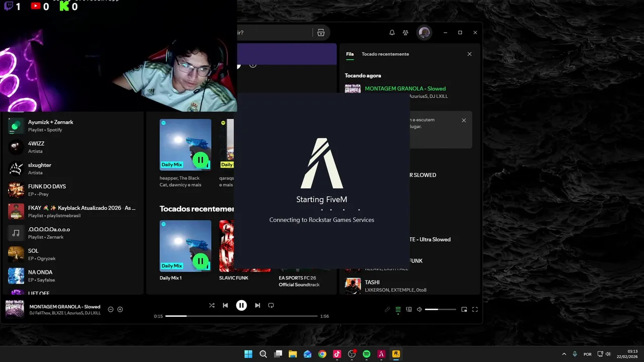Image resolution: width=644 pixels, height=362 pixels.
Task: Pause the Daily Mix card featuring heapper
Action: click(200, 160)
